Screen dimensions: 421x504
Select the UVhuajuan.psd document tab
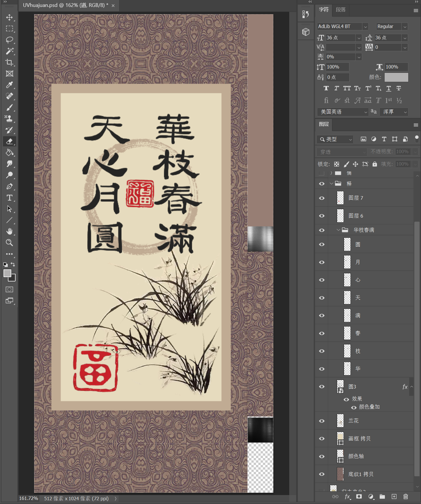click(x=66, y=5)
